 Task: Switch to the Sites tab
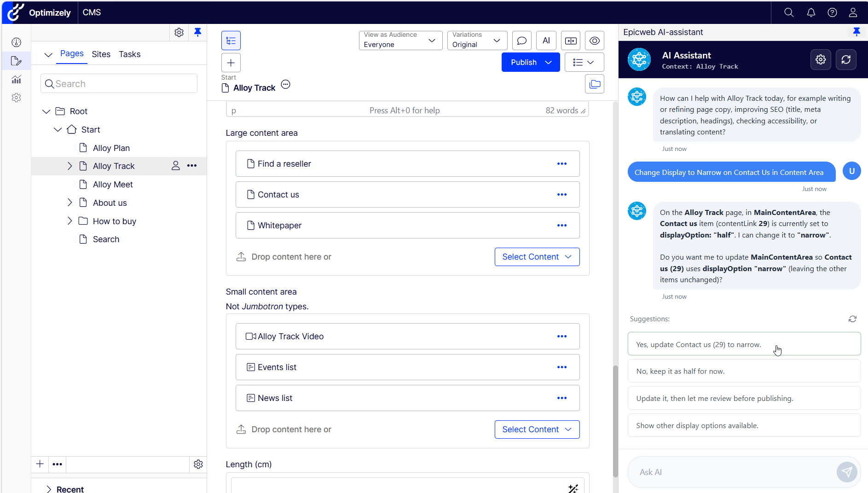(x=101, y=54)
